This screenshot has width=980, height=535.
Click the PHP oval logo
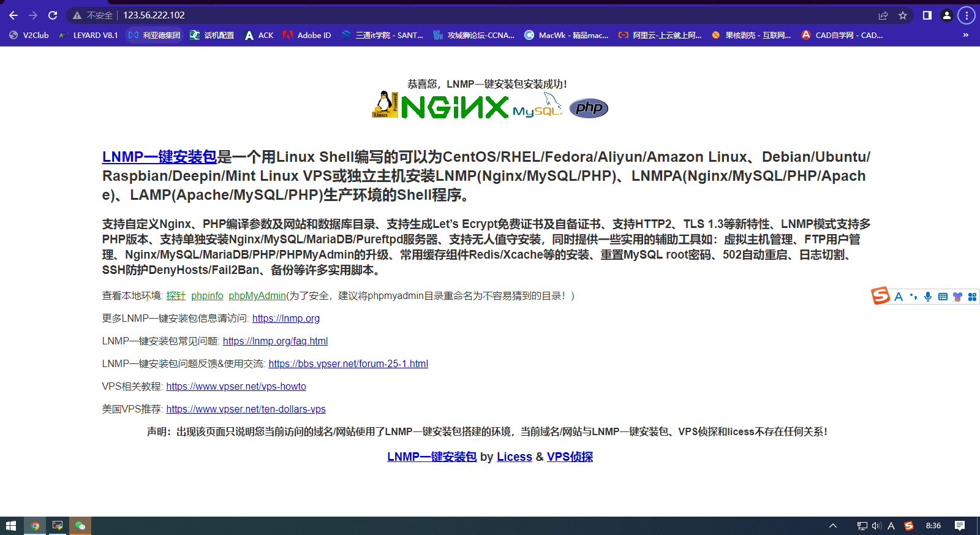589,108
